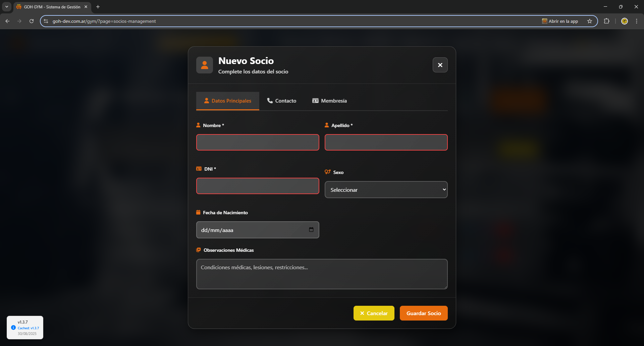Click the calendar picker icon in date field
The height and width of the screenshot is (346, 644).
311,230
